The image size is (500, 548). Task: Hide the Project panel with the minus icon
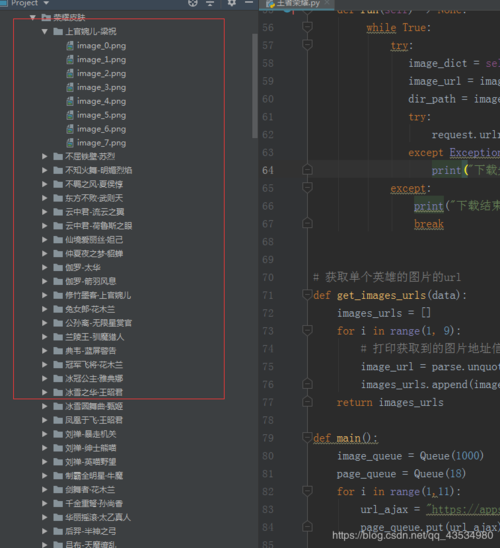click(249, 2)
